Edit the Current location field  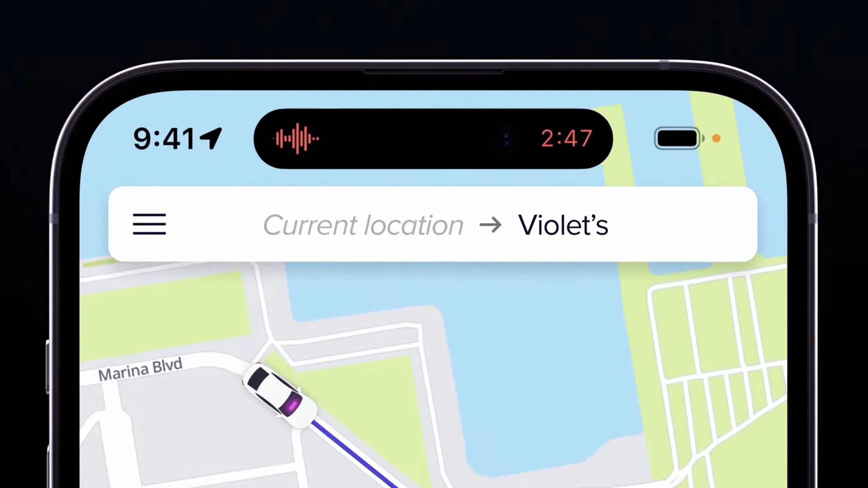[363, 225]
